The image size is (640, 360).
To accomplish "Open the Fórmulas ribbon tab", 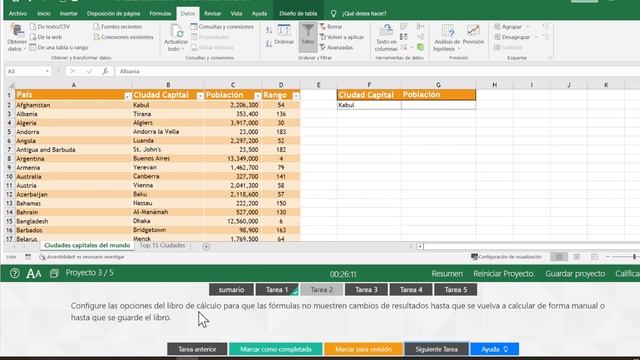I will pyautogui.click(x=160, y=13).
